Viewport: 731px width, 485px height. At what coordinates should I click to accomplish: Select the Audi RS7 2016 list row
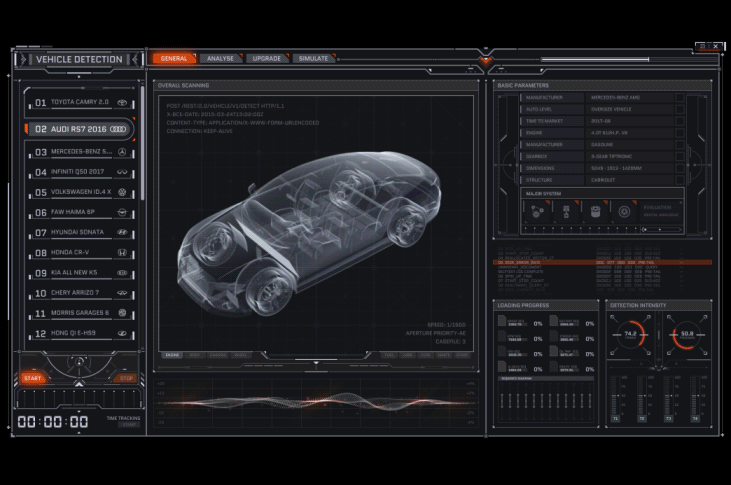tap(80, 129)
